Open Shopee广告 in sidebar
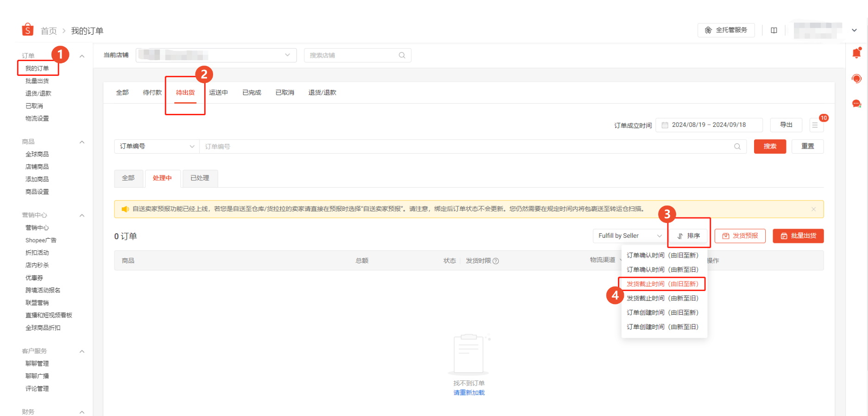The image size is (868, 416). click(x=41, y=240)
